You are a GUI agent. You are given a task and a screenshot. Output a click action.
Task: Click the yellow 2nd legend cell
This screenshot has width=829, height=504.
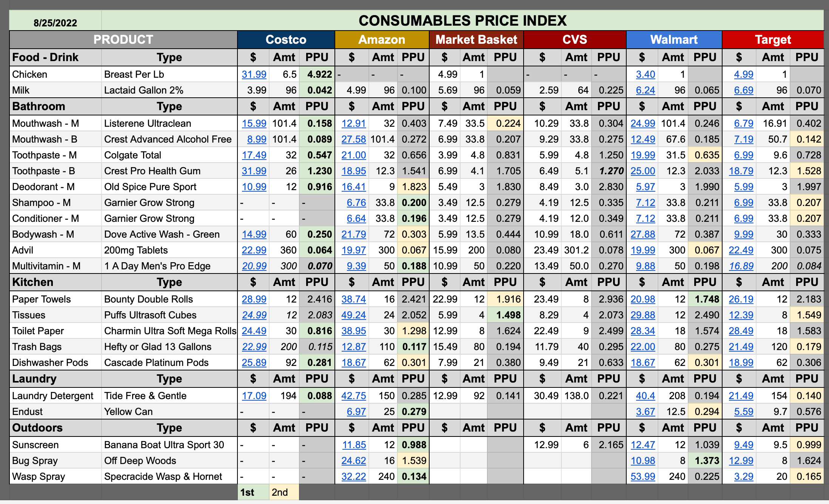[284, 492]
